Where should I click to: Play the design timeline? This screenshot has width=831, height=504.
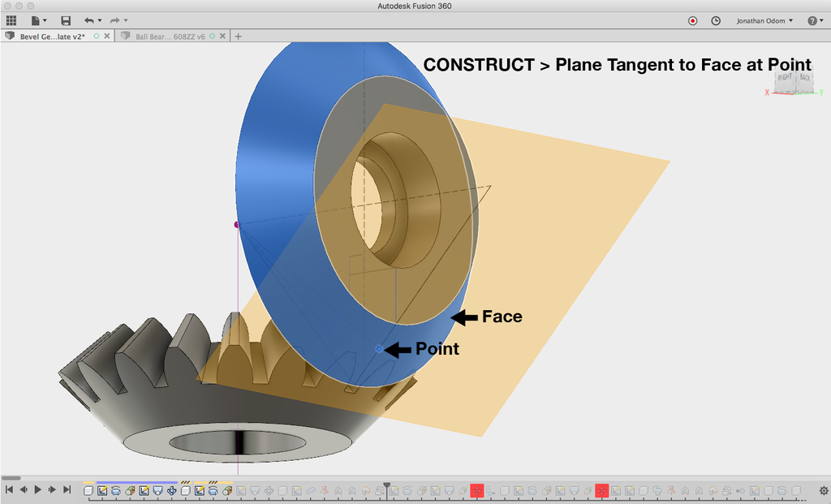click(x=37, y=489)
